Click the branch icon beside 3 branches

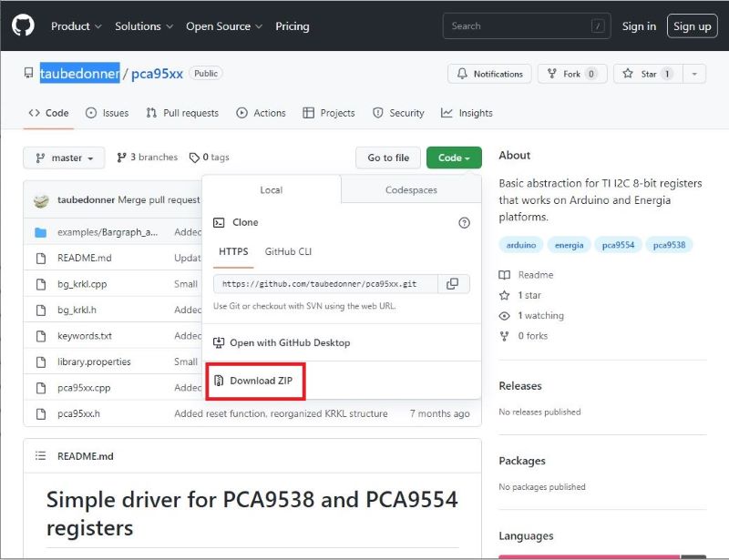pyautogui.click(x=121, y=158)
